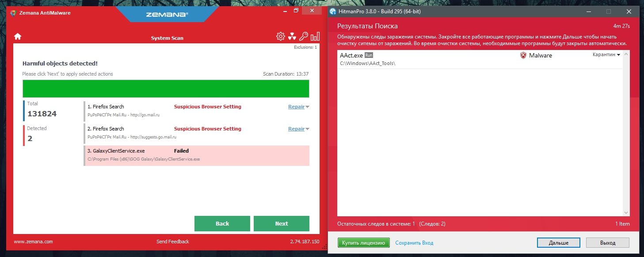Click C:\Windows\AAct_Tools\ path text
Screen dimensions: 644x257
(x=367, y=64)
